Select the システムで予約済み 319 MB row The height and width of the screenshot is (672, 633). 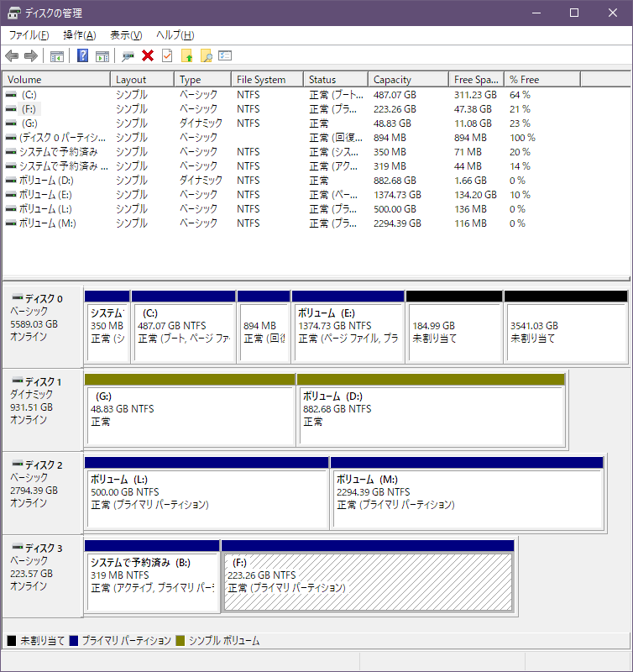pos(291,166)
